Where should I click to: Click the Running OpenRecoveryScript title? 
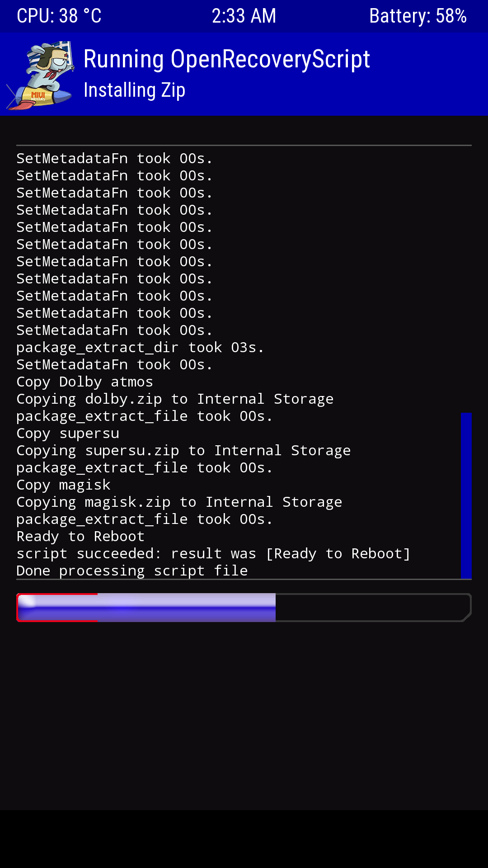(227, 59)
